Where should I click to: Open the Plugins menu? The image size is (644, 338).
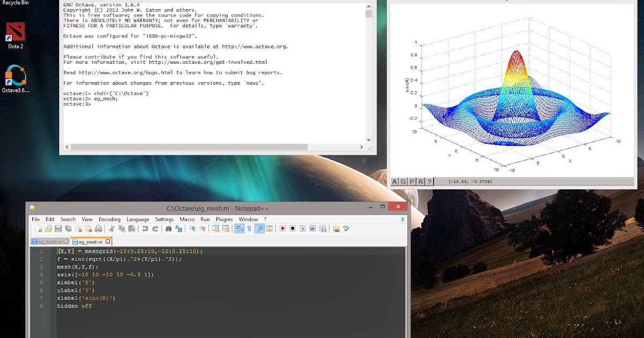224,219
